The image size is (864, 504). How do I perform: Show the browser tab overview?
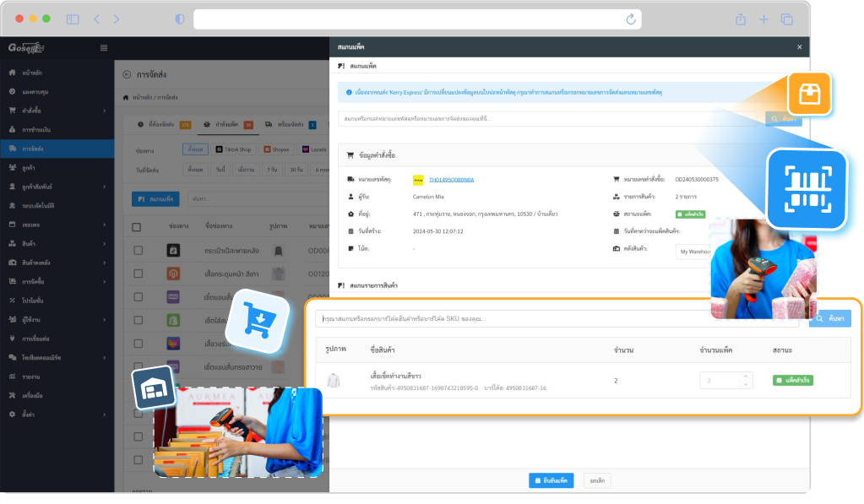(787, 19)
